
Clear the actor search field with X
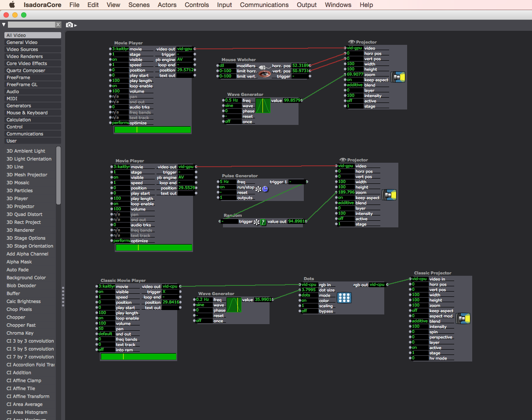(x=58, y=25)
